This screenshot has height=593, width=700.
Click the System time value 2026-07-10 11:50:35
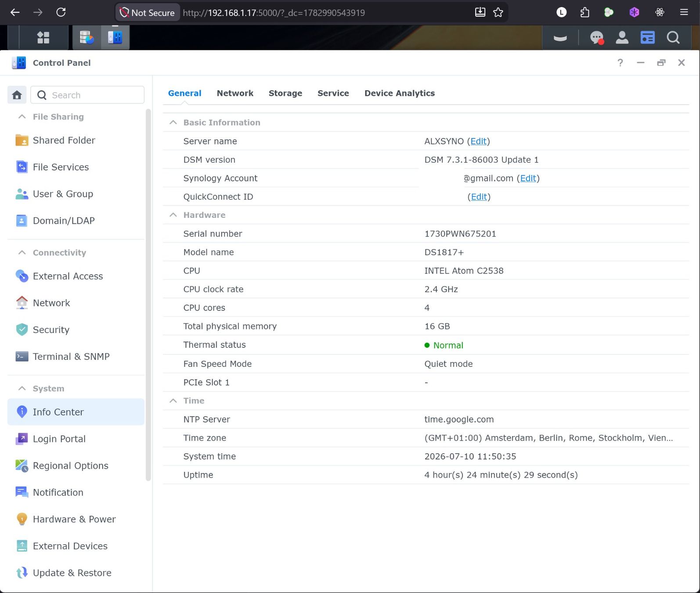click(470, 456)
